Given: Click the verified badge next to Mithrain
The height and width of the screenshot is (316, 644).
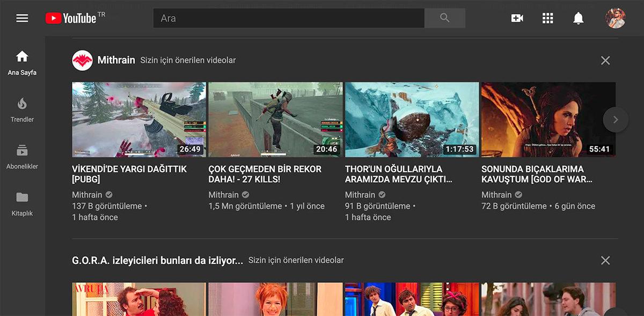Looking at the screenshot, I should click(107, 194).
